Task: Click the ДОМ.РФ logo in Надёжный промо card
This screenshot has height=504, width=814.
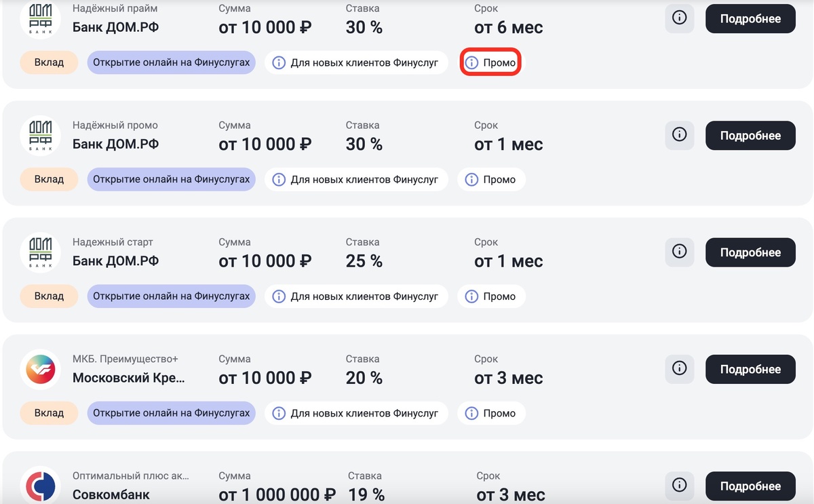Action: (41, 136)
